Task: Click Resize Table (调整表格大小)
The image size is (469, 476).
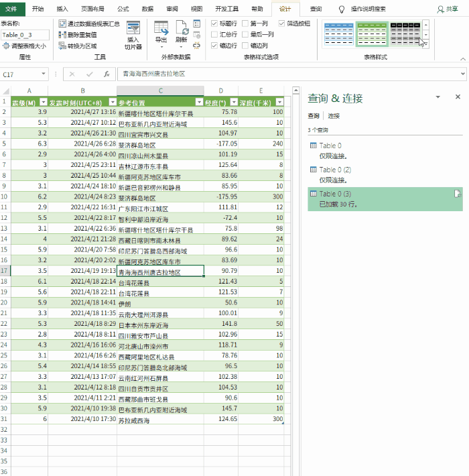Action: coord(25,46)
